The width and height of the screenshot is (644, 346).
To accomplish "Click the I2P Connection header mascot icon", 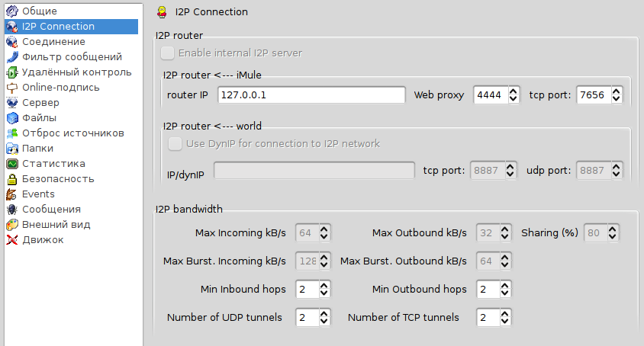I will tap(163, 12).
